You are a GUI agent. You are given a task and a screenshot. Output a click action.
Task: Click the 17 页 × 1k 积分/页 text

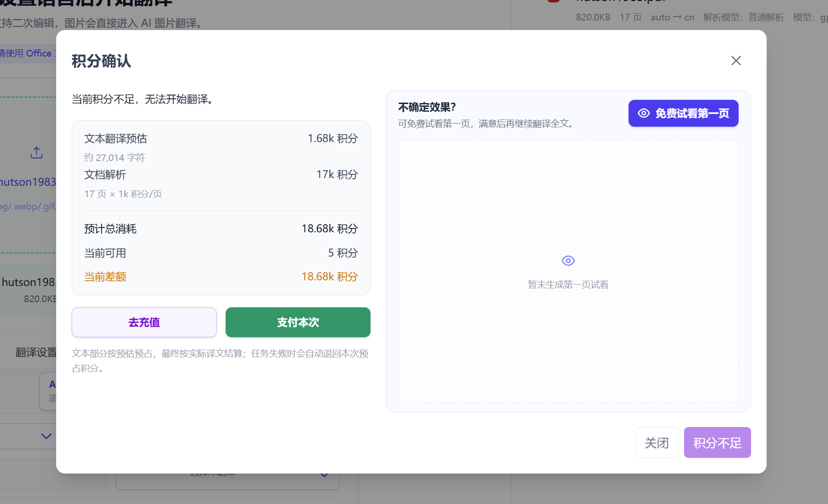123,194
